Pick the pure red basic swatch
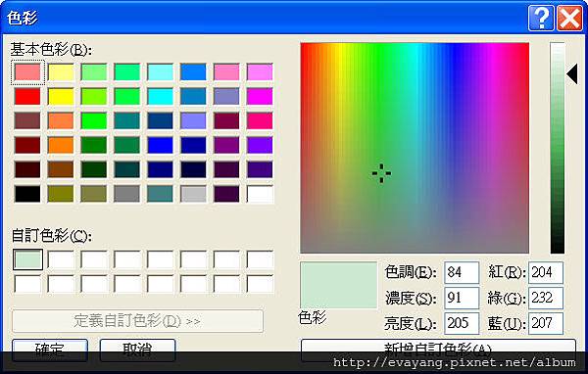This screenshot has width=588, height=374. [27, 97]
